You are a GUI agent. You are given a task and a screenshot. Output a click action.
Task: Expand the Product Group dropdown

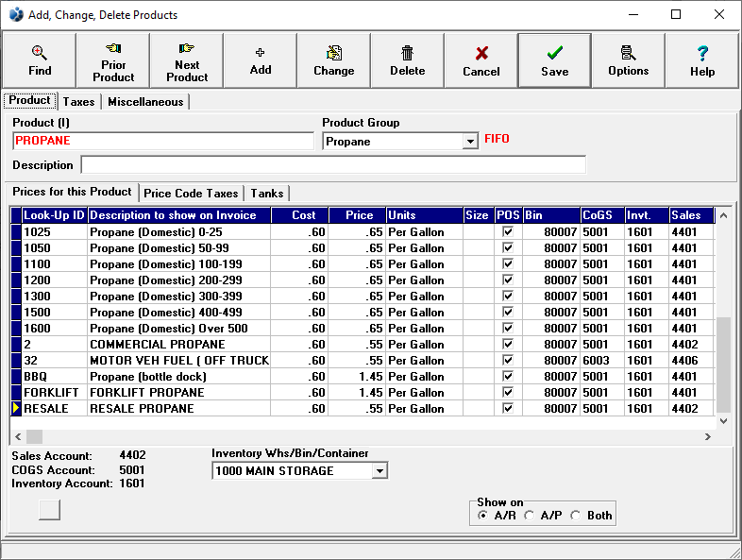470,142
